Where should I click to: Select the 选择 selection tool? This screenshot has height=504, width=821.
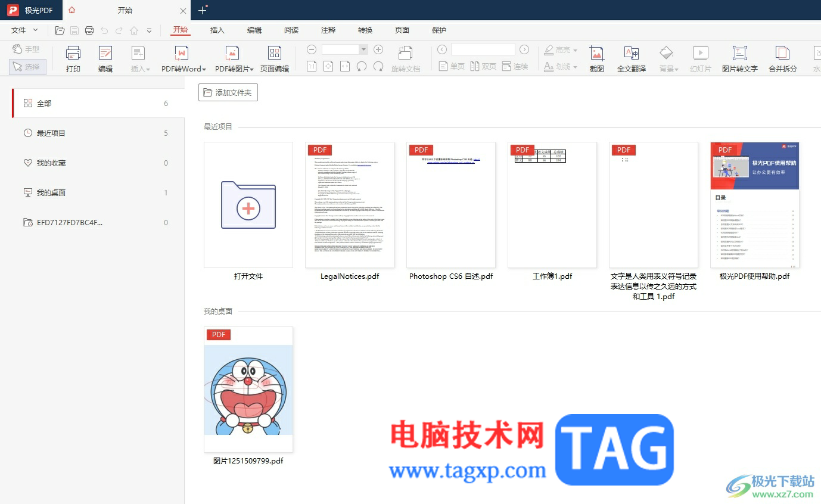pos(27,67)
